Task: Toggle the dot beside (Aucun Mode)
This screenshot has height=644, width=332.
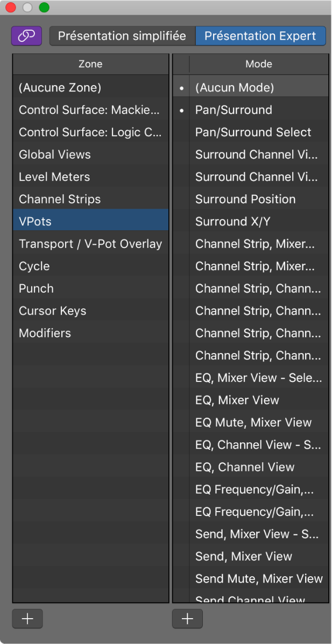Action: click(x=181, y=88)
